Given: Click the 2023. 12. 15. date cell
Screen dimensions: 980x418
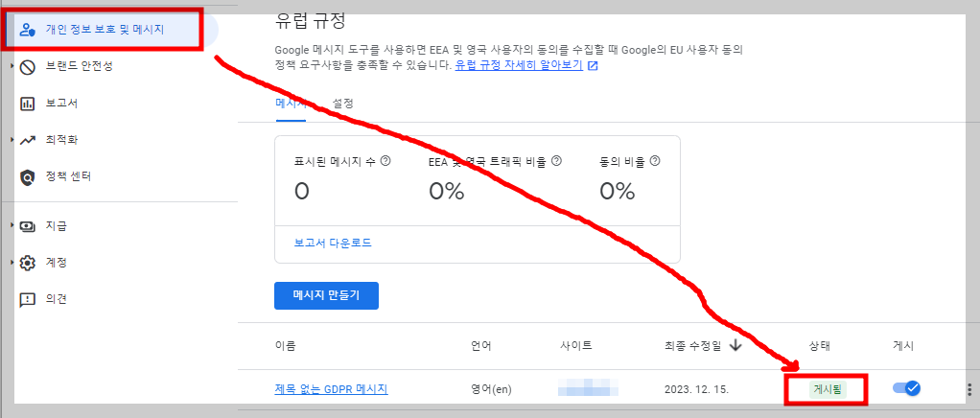Looking at the screenshot, I should [697, 389].
